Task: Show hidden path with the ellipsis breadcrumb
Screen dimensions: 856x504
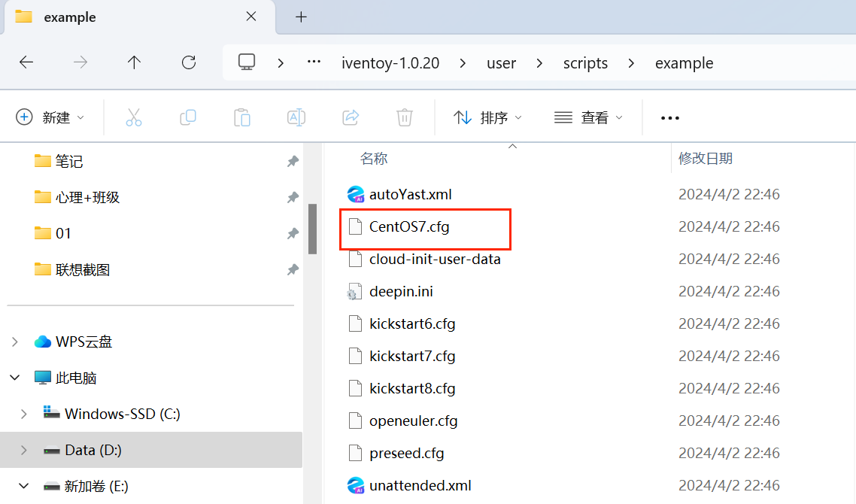Action: (314, 62)
